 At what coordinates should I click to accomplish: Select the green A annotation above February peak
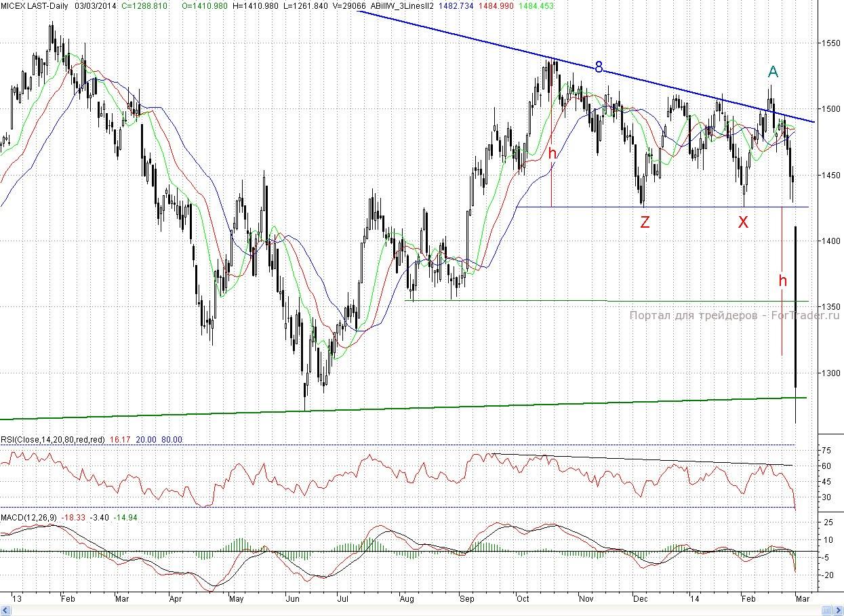click(x=773, y=72)
